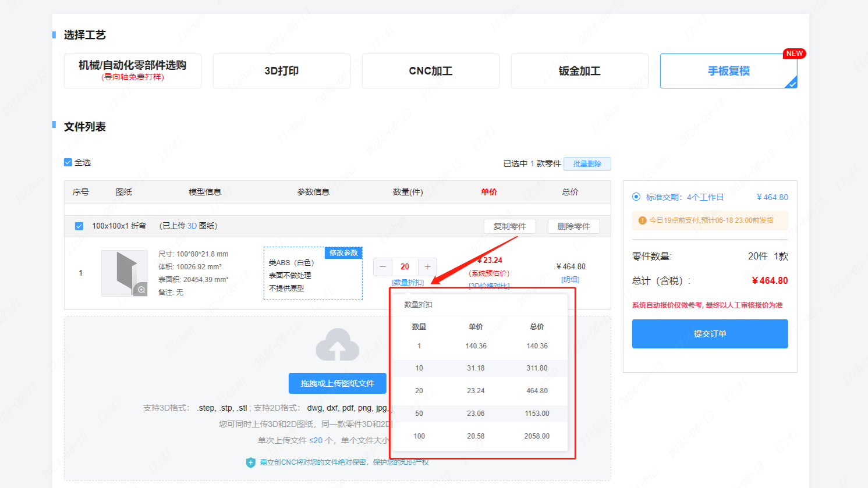Image resolution: width=868 pixels, height=488 pixels.
Task: Click the shield icon beside the confidentiality notice
Action: (x=250, y=462)
